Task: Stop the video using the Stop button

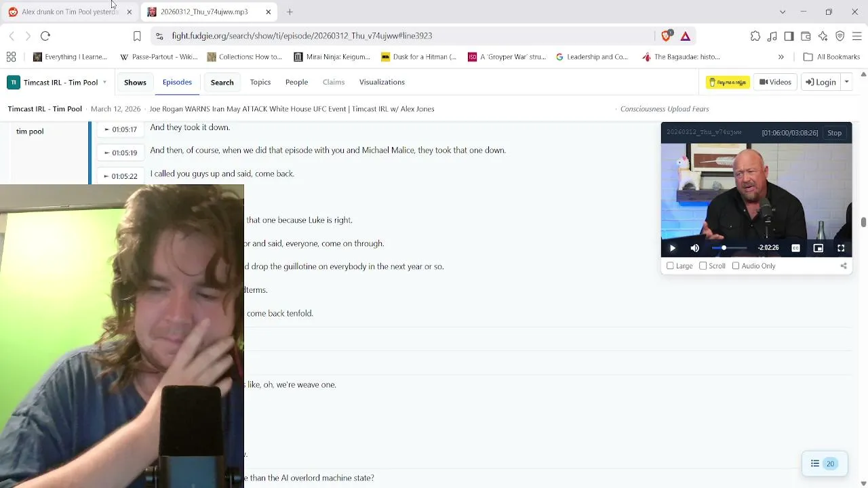Action: click(834, 133)
